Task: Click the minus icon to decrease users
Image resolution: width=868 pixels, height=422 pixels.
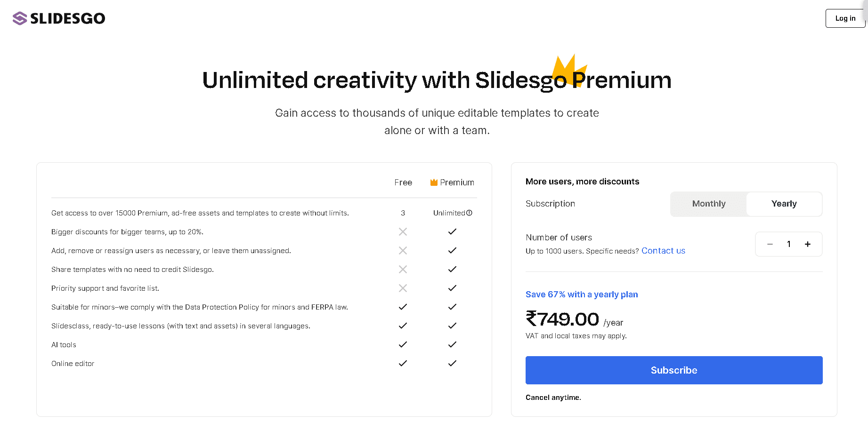Action: 770,244
